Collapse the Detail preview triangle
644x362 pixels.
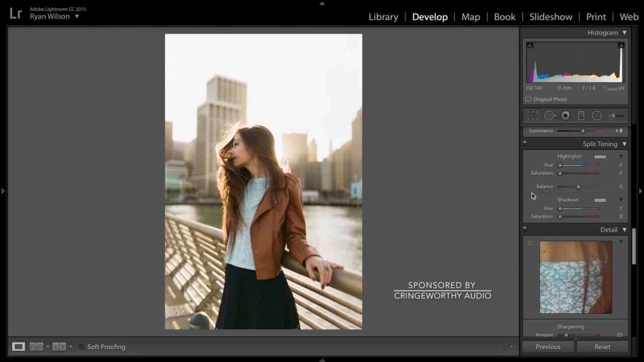point(621,242)
